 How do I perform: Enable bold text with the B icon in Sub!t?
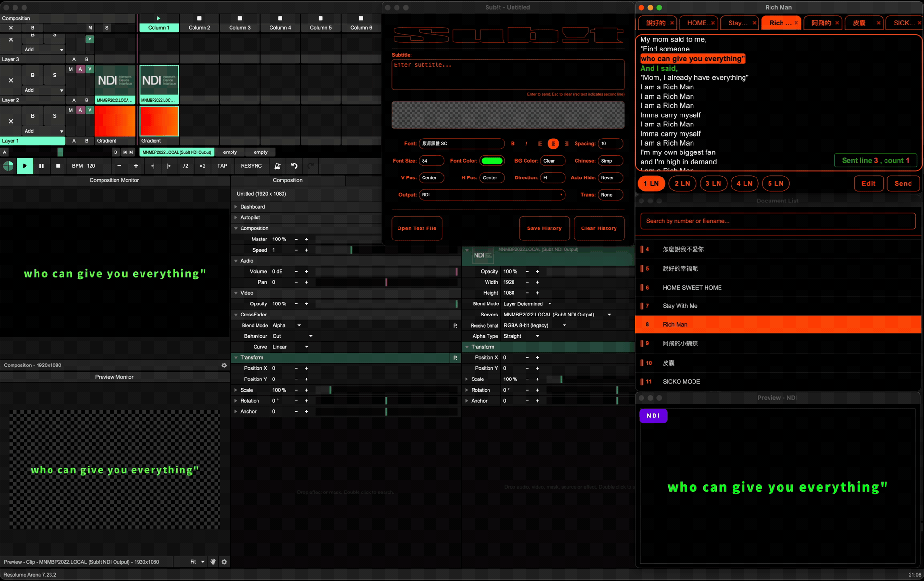(513, 144)
